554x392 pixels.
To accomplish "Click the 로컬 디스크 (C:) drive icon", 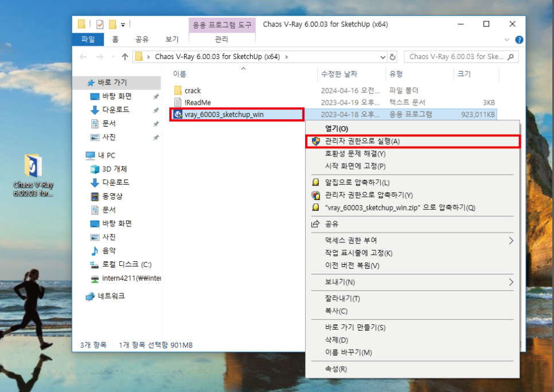I will pos(94,265).
